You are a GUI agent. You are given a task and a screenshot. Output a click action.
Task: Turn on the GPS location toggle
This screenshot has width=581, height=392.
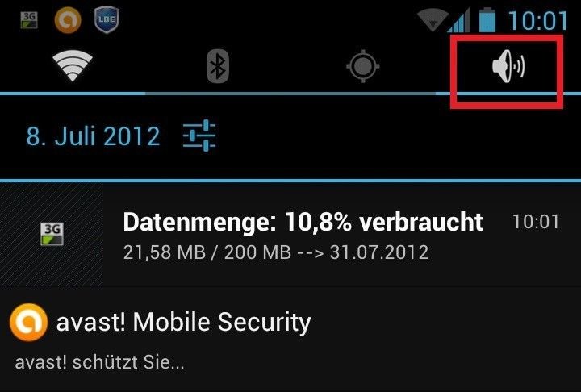[x=363, y=66]
